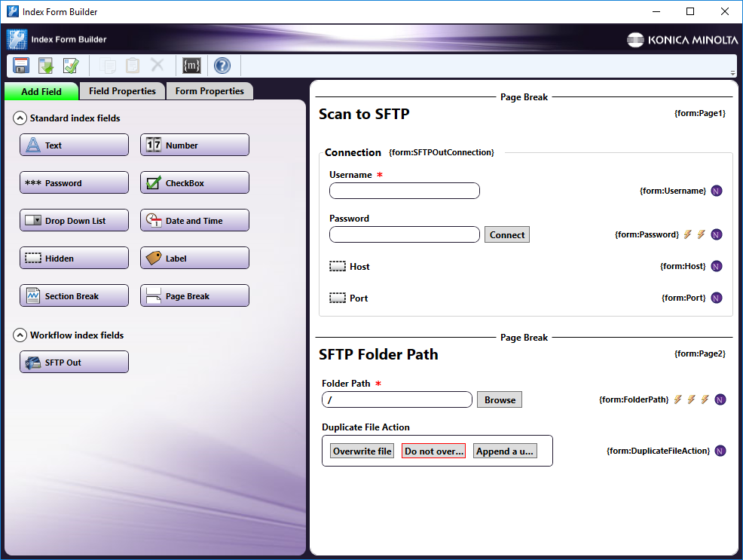Click the N badge next to {form:Port}
Viewport: 743px width, 560px height.
pos(717,298)
